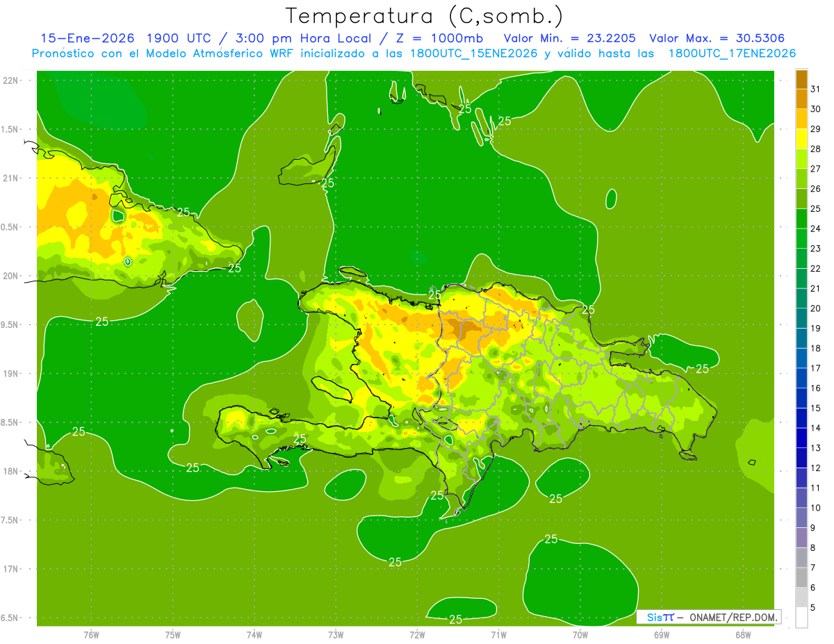The image size is (834, 644).
Task: Click the '23' color bar label
Action: (816, 249)
